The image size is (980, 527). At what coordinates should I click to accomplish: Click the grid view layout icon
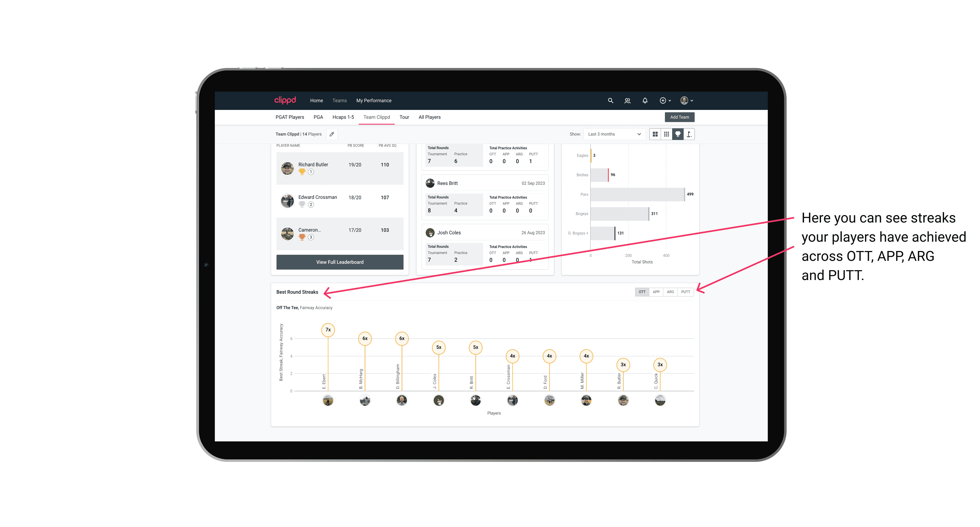[655, 134]
